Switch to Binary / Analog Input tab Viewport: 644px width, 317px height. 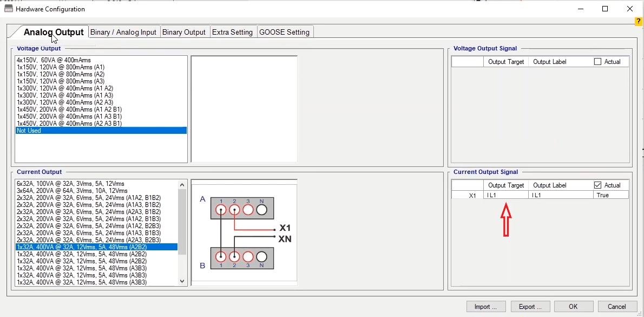click(x=123, y=32)
